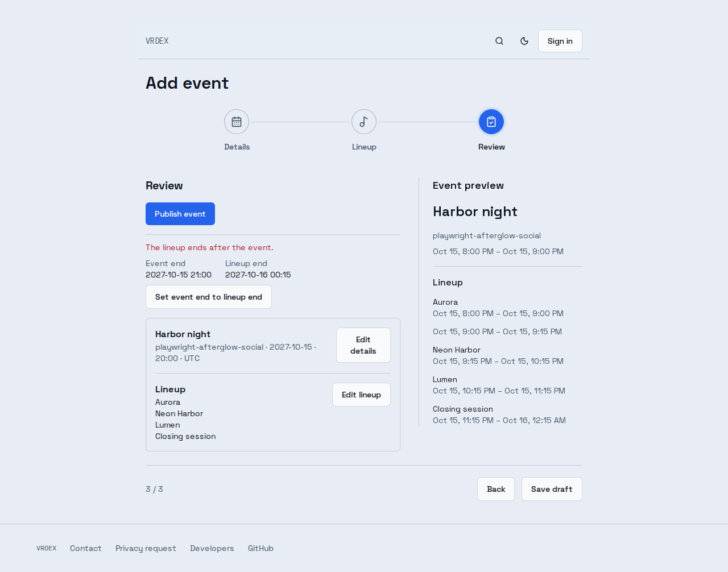The image size is (728, 572).
Task: Click playwright-afterglow-social in event preview
Action: [x=487, y=235]
